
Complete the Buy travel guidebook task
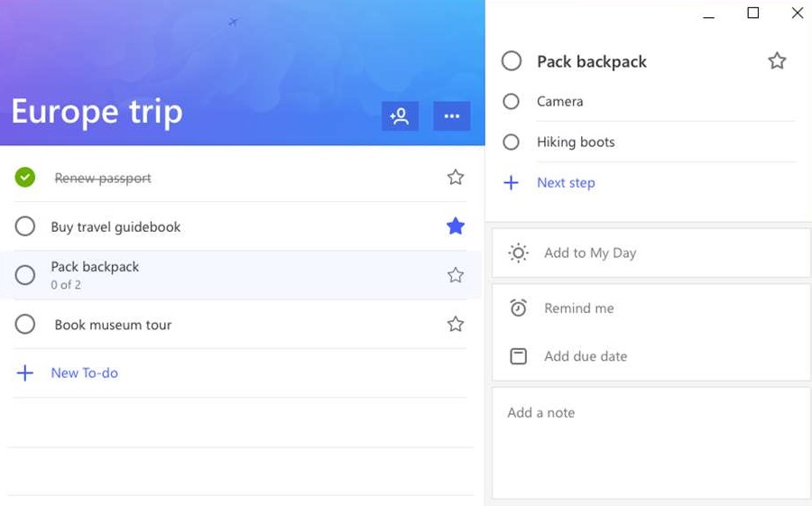click(x=25, y=226)
